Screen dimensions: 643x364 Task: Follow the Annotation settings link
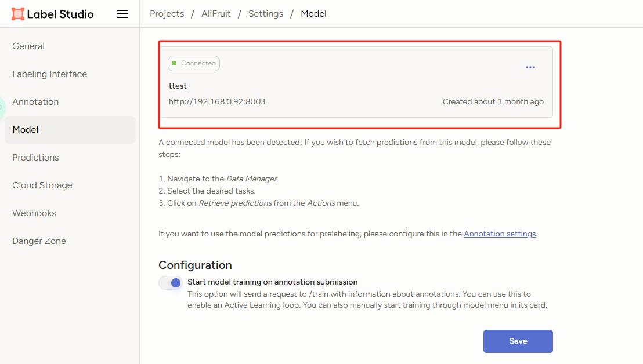[x=500, y=234]
